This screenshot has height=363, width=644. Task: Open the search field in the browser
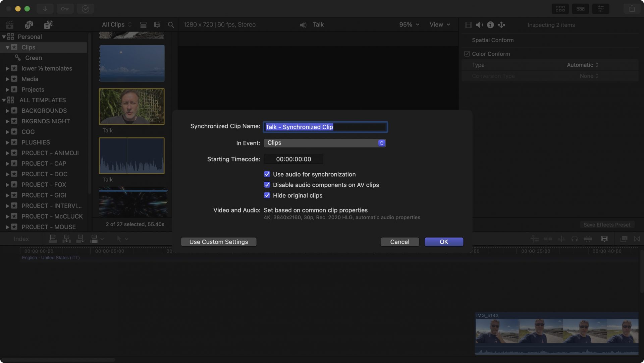[x=171, y=24]
